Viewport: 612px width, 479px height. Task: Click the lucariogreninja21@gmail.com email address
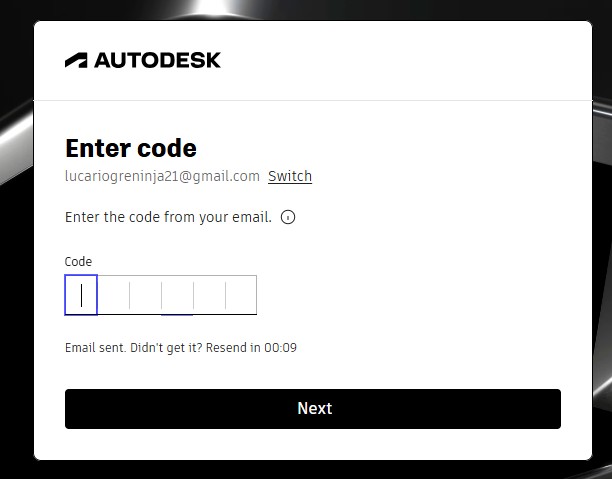(x=162, y=176)
